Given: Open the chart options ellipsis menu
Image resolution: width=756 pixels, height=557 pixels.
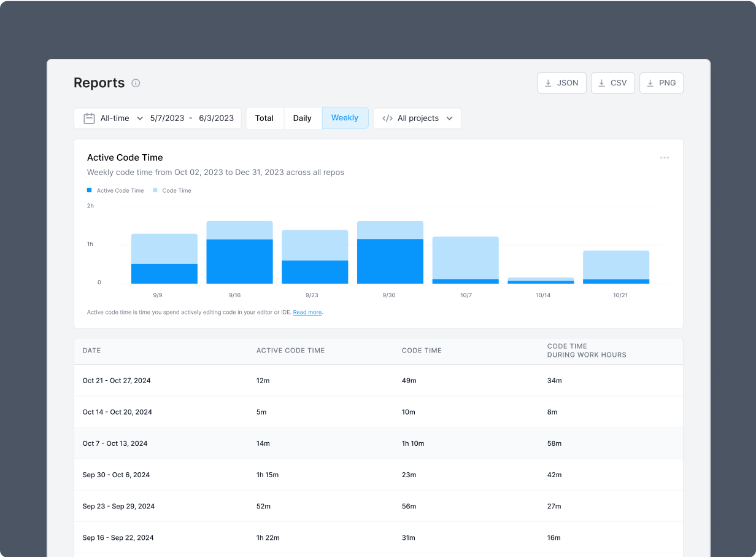Looking at the screenshot, I should pos(665,158).
